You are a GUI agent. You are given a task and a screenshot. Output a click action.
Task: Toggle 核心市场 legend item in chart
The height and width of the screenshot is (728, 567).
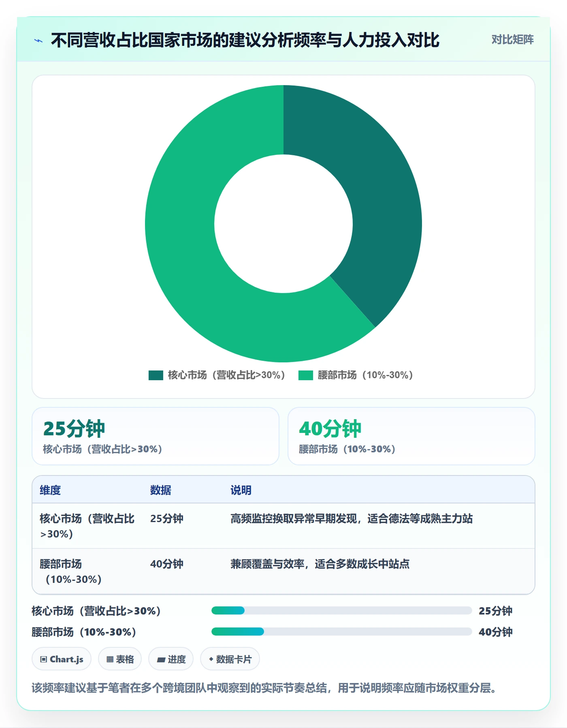click(x=217, y=375)
